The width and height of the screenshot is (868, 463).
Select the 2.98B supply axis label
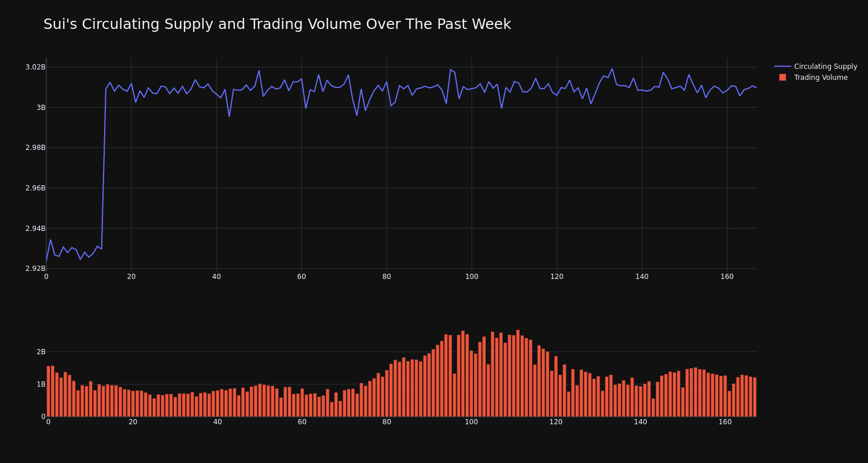35,148
